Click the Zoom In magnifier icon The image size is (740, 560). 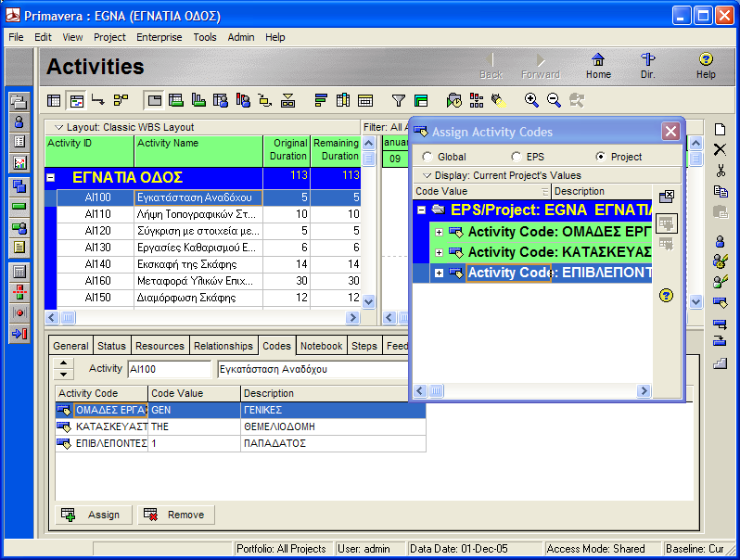click(x=531, y=100)
